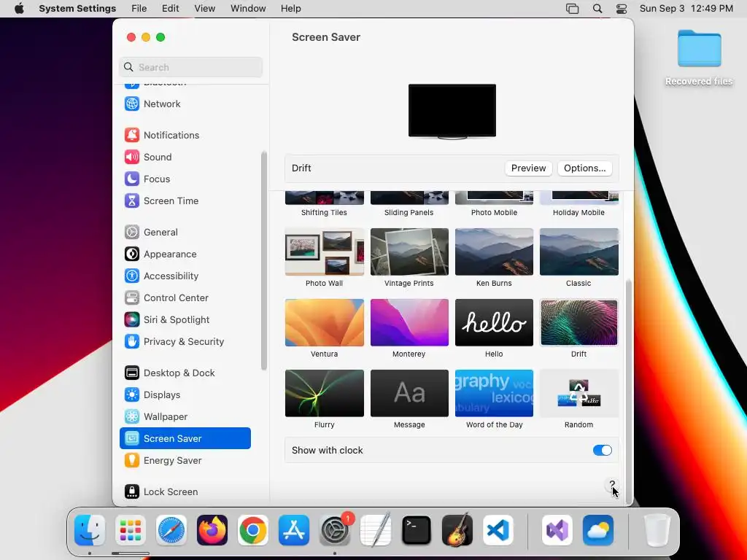Click the screen saver preview monitor image
This screenshot has width=747, height=560.
452,112
